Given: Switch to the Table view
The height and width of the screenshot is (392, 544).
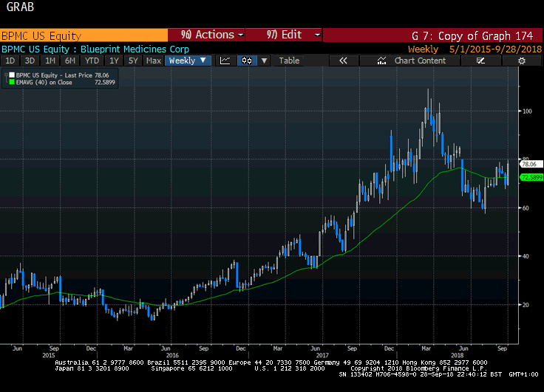Looking at the screenshot, I should pos(289,61).
